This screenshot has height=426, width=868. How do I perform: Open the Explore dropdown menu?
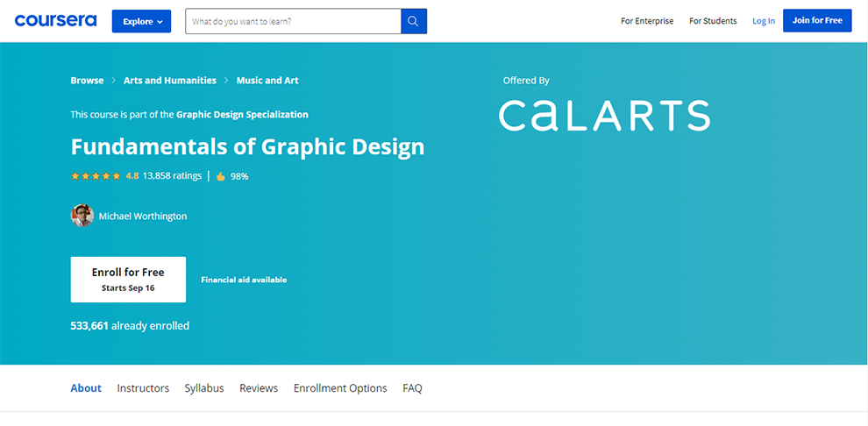(x=142, y=22)
